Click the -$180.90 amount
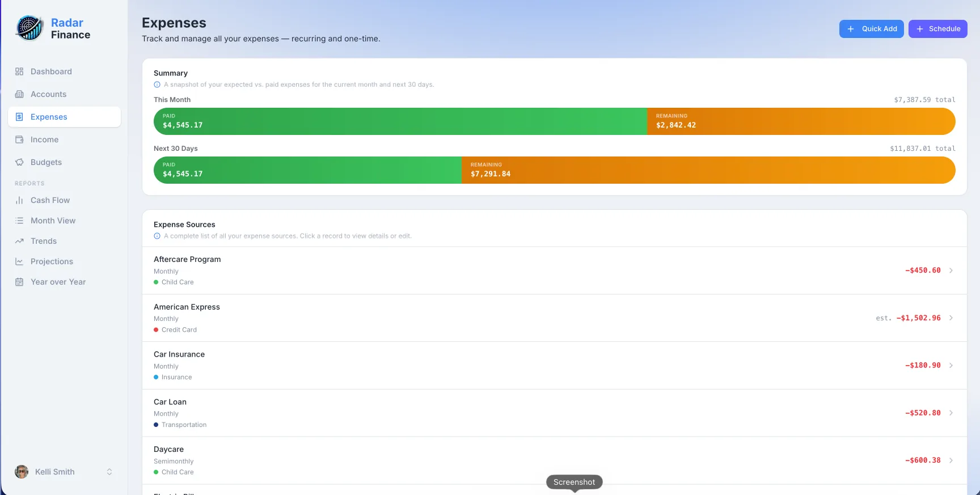The width and height of the screenshot is (980, 495). (923, 366)
